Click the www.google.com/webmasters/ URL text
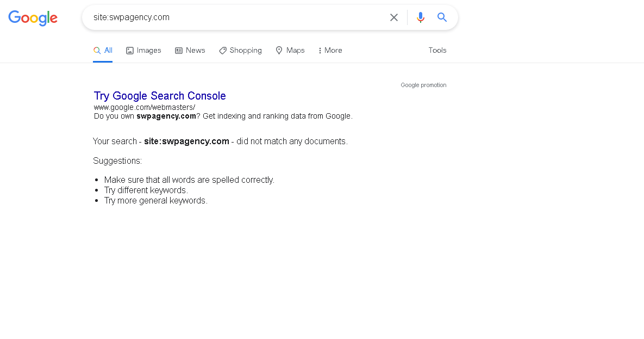This screenshot has height=339, width=644. 145,107
